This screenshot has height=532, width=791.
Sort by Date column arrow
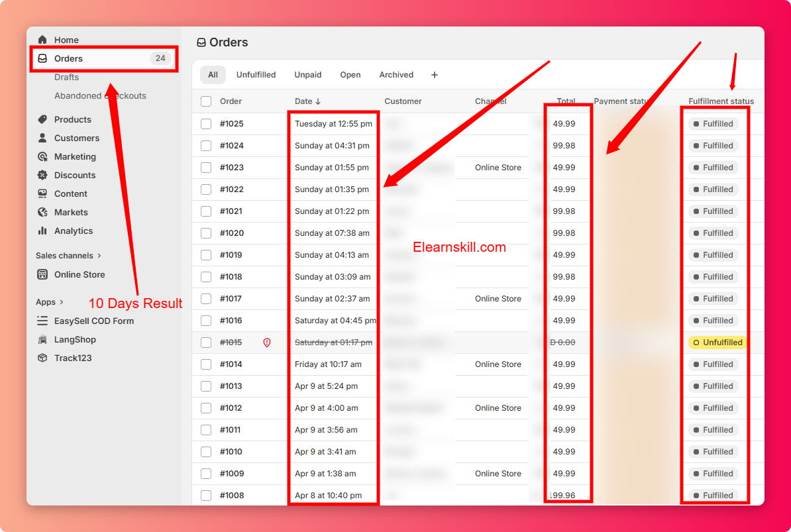[x=318, y=101]
